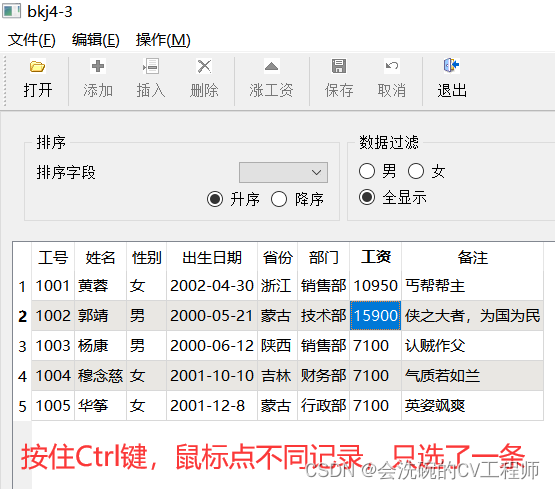Image resolution: width=555 pixels, height=489 pixels.
Task: Click the 删除 X icon
Action: (x=204, y=66)
